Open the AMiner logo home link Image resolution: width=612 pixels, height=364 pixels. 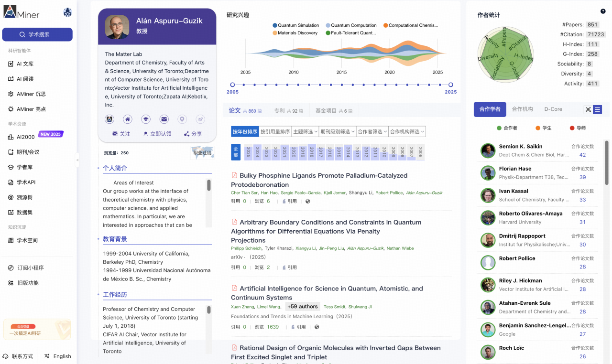(22, 12)
